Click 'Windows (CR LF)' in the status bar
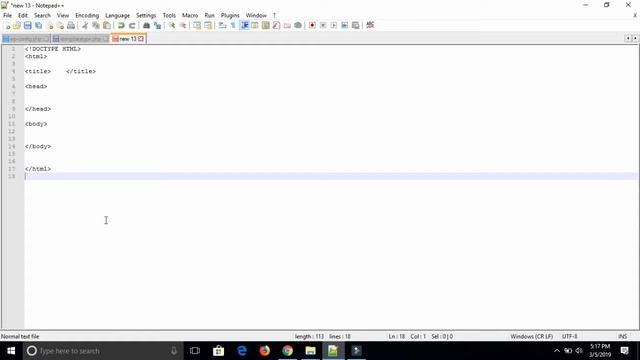Image resolution: width=640 pixels, height=360 pixels. [531, 336]
